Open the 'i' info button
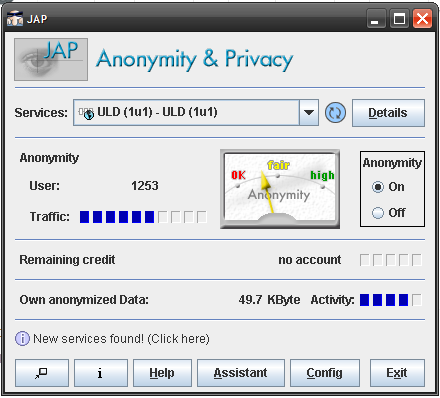Viewport: 440px width, 398px height. click(101, 373)
